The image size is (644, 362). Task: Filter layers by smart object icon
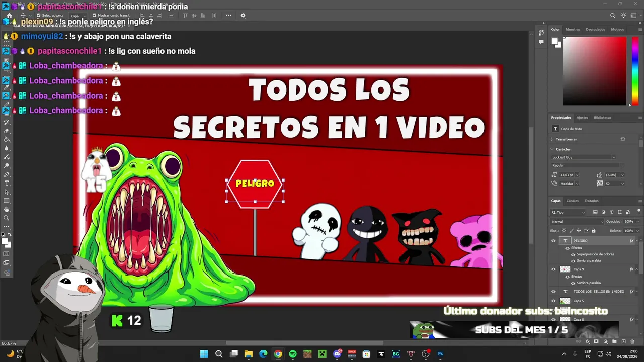(628, 212)
